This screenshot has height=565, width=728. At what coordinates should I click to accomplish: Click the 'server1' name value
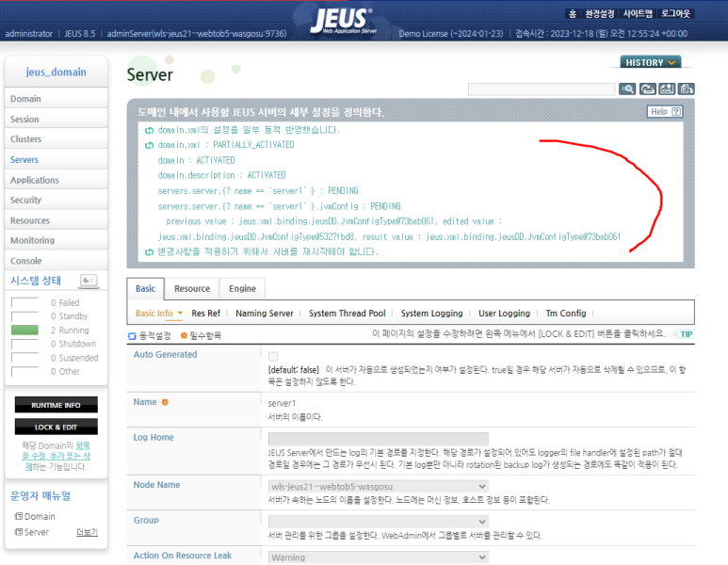282,403
